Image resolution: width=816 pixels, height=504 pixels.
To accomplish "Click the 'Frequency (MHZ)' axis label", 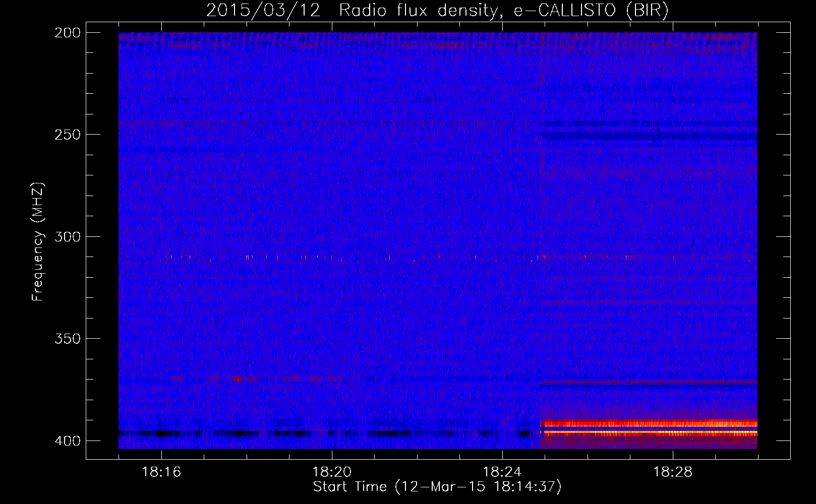I will point(38,242).
